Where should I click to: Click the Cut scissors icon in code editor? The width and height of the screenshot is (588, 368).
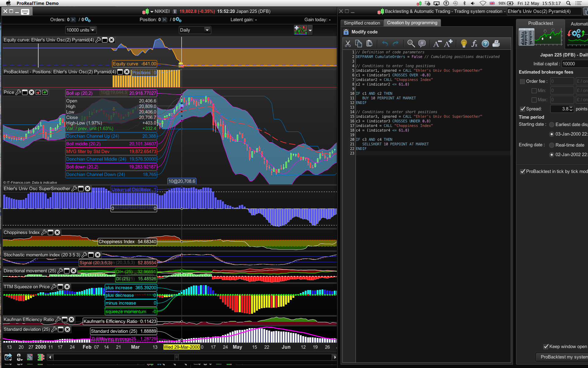tap(348, 44)
